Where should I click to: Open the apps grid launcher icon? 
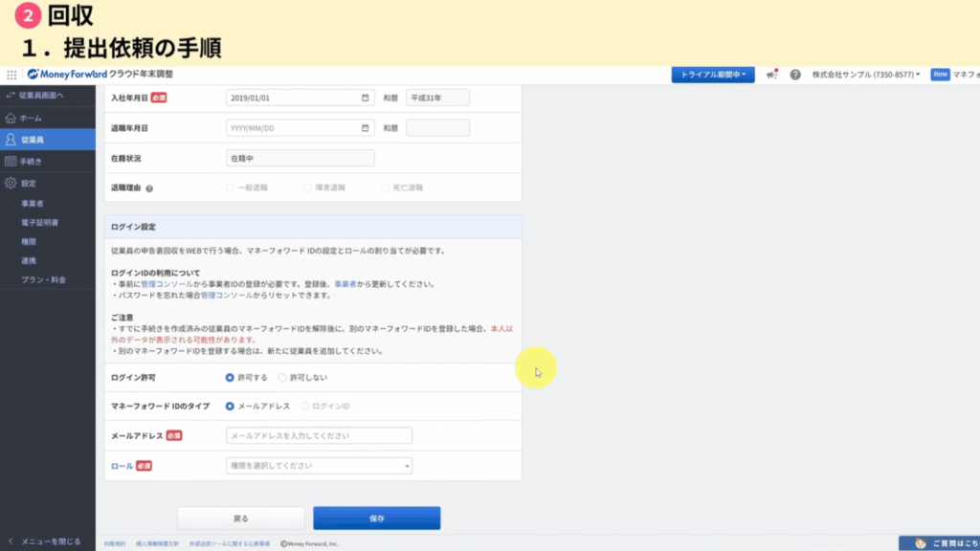(x=11, y=75)
